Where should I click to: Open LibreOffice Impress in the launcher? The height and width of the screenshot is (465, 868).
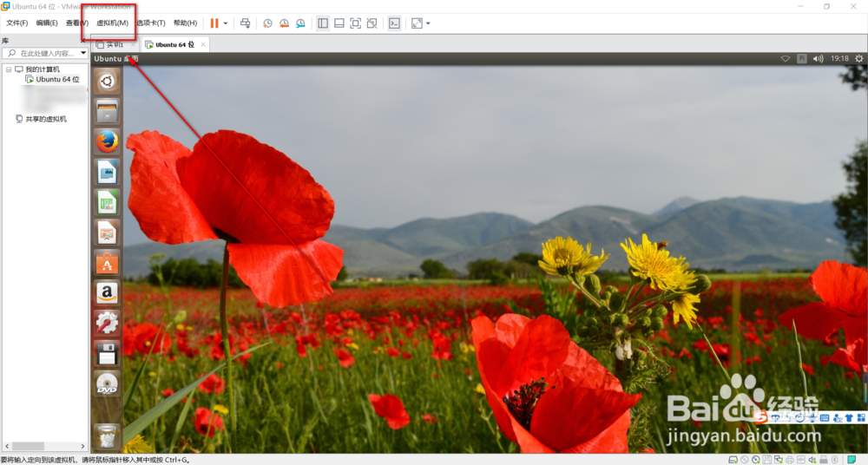[x=107, y=232]
